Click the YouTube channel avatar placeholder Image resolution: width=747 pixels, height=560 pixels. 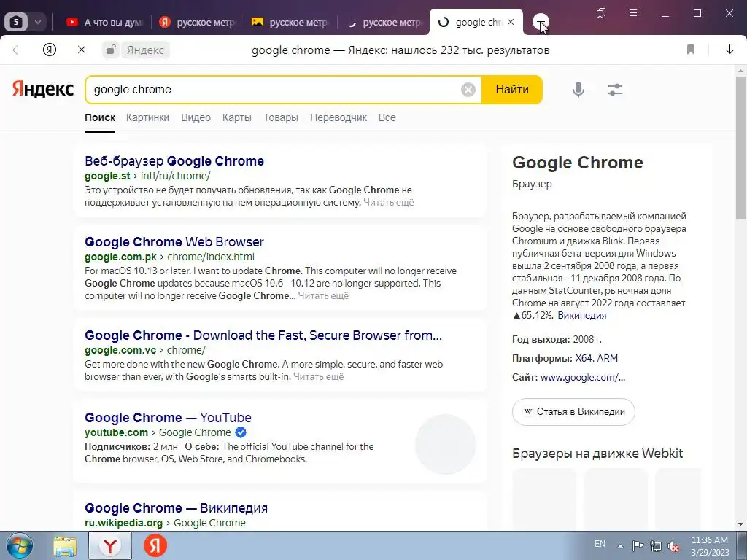pos(446,444)
